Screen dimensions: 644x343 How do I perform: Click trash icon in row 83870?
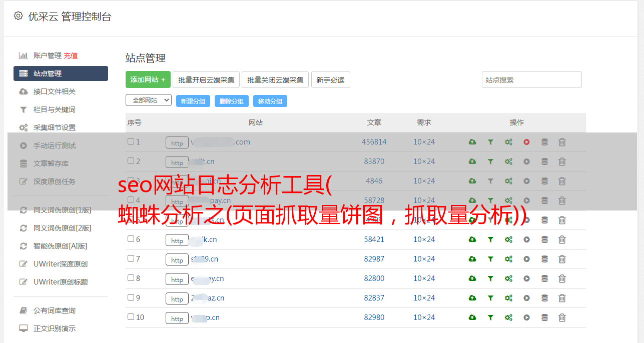[x=562, y=161]
